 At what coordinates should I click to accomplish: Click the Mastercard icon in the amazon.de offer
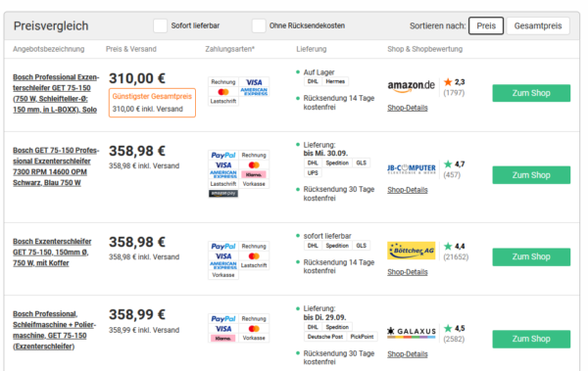(x=223, y=92)
